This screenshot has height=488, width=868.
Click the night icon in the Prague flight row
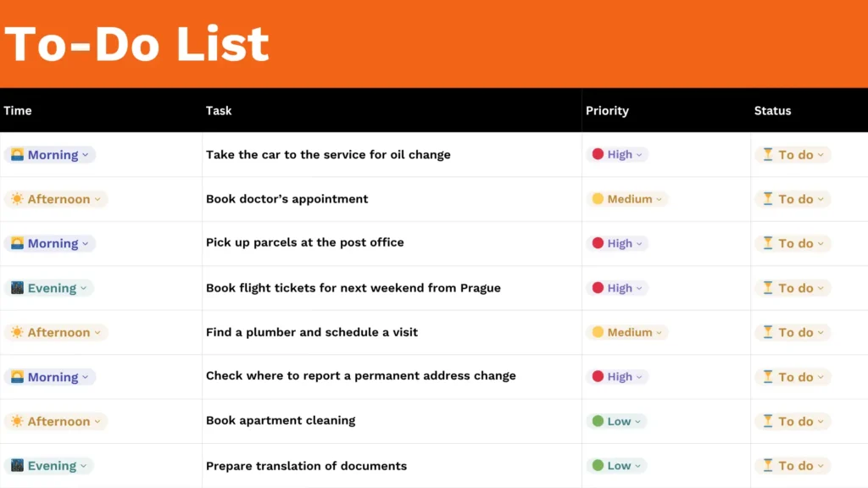point(17,288)
